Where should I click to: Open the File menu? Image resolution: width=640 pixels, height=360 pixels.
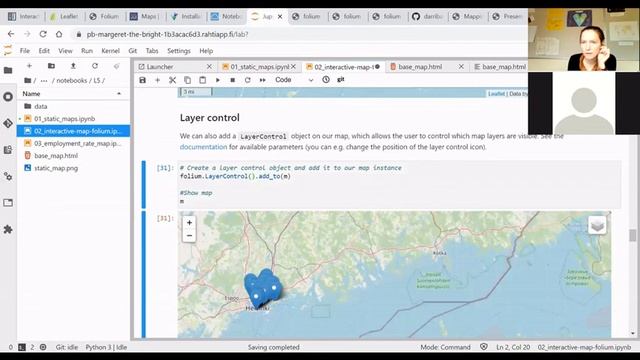tap(25, 51)
